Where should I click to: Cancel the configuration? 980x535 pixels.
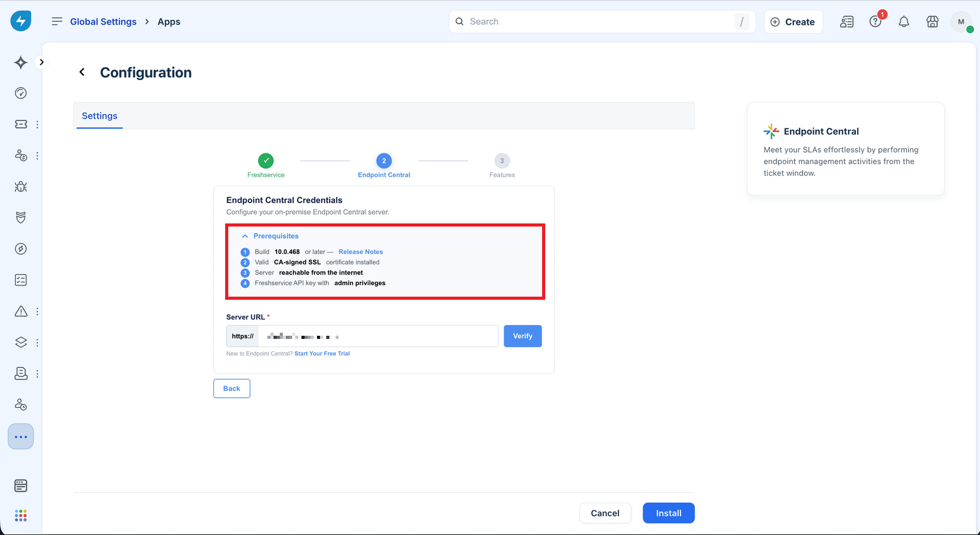pyautogui.click(x=605, y=513)
